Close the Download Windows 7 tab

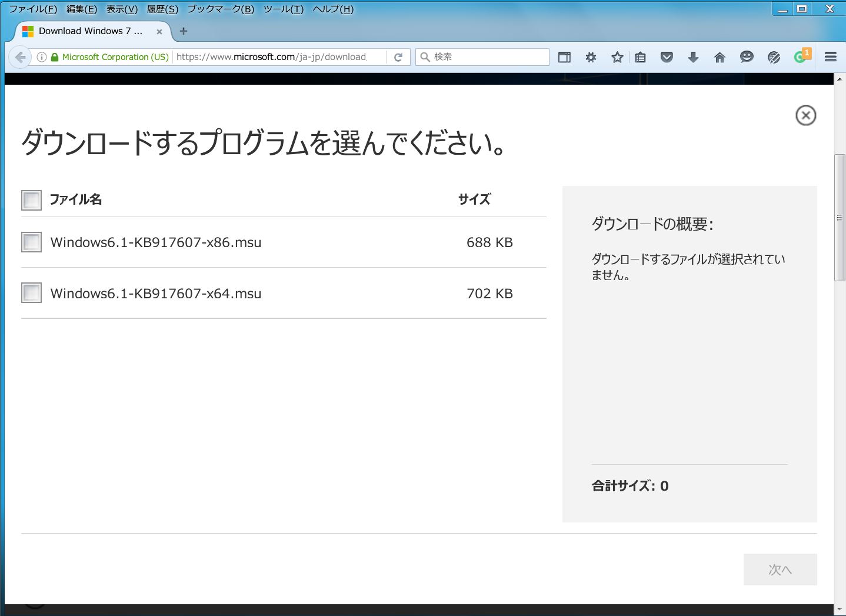point(159,32)
